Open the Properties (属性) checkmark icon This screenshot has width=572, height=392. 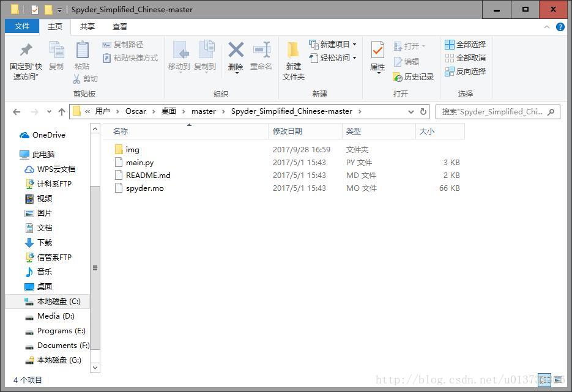coord(377,50)
